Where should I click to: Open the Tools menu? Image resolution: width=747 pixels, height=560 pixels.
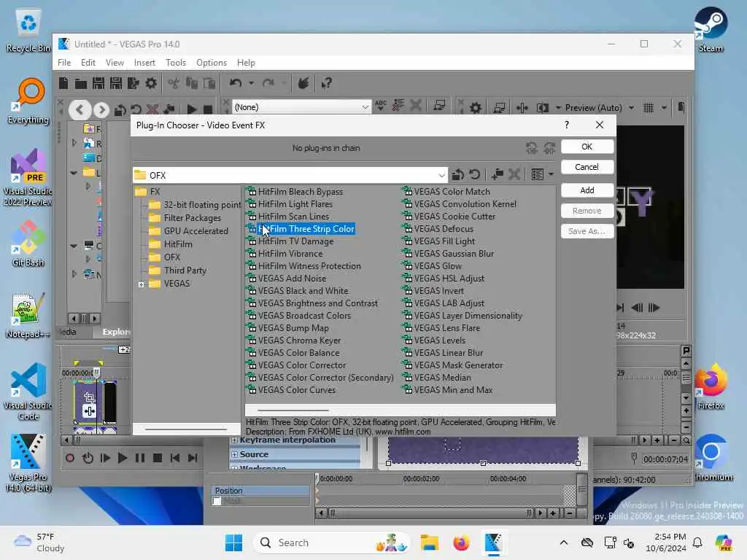[x=175, y=63]
